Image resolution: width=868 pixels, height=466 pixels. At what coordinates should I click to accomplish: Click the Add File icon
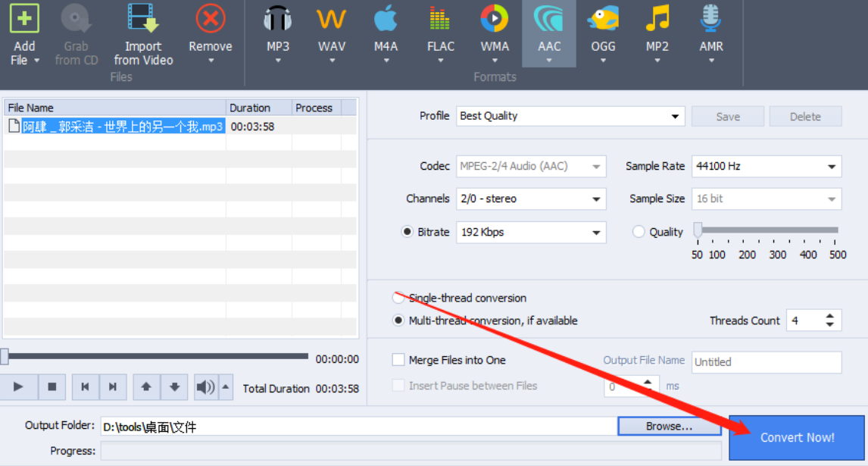click(x=24, y=18)
